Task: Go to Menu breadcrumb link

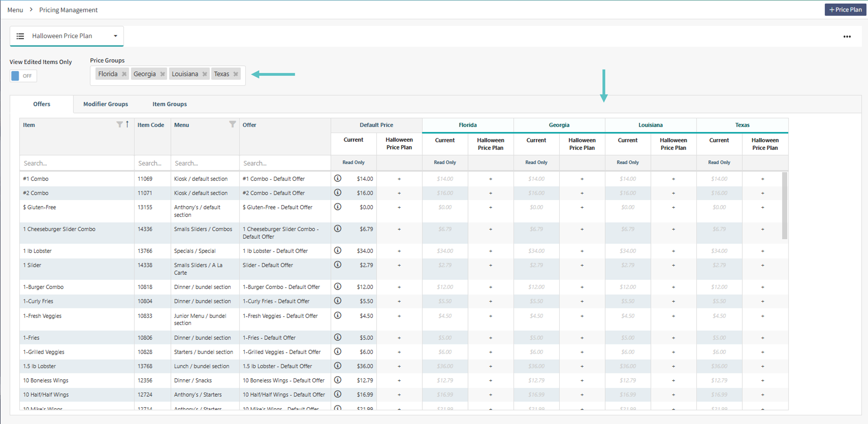Action: [x=15, y=10]
